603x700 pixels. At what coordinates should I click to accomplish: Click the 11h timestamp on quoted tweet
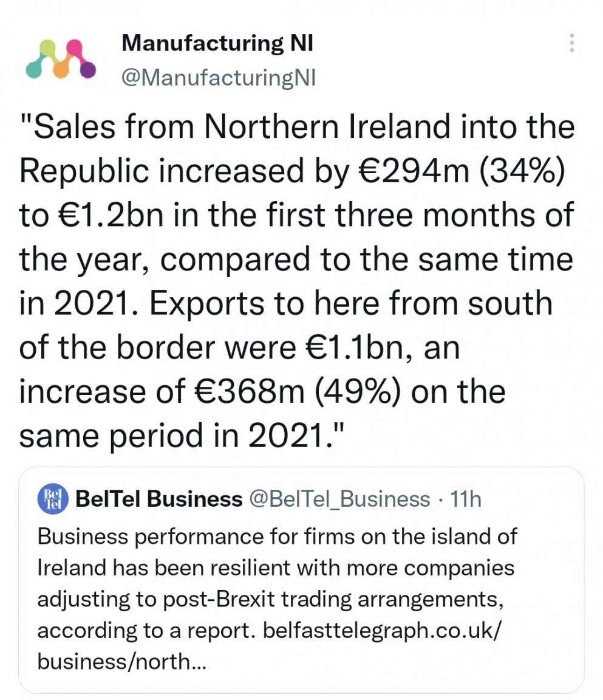466,499
